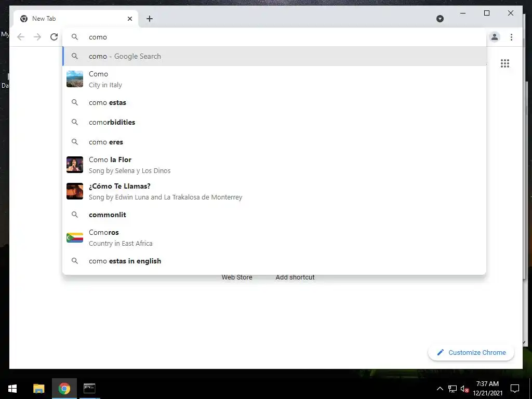
Task: Select Como la Flor song suggestion
Action: click(x=275, y=165)
